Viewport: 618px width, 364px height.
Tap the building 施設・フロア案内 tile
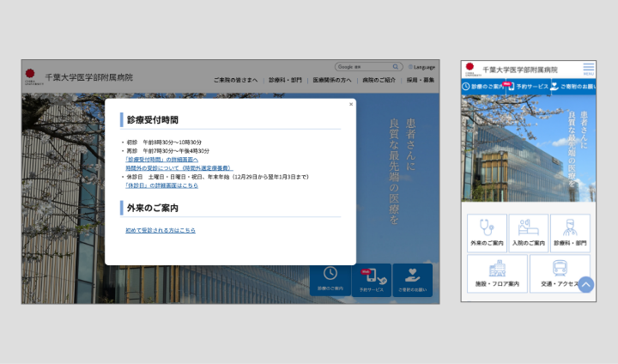point(497,273)
